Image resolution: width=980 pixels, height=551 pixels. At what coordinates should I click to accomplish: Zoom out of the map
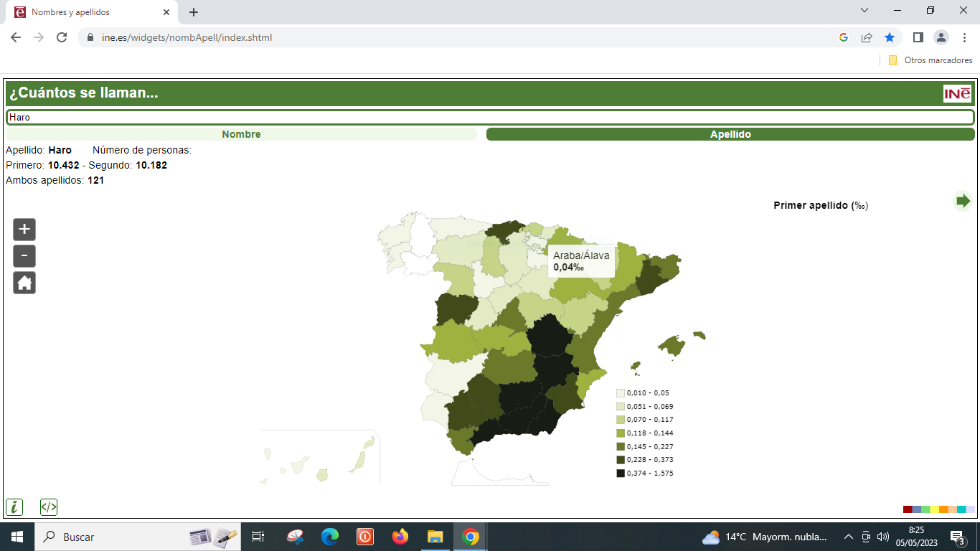24,256
